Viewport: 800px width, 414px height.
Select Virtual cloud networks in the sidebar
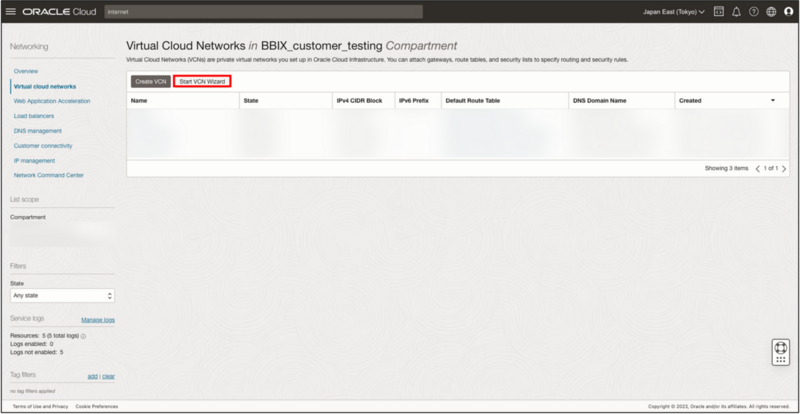coord(45,87)
